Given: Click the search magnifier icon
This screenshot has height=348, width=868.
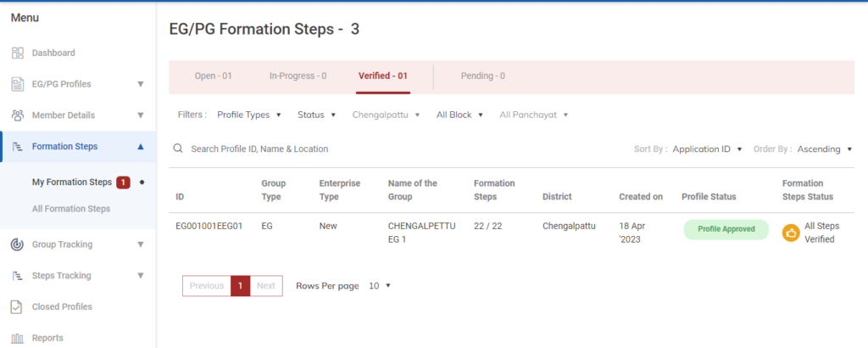Looking at the screenshot, I should click(178, 149).
